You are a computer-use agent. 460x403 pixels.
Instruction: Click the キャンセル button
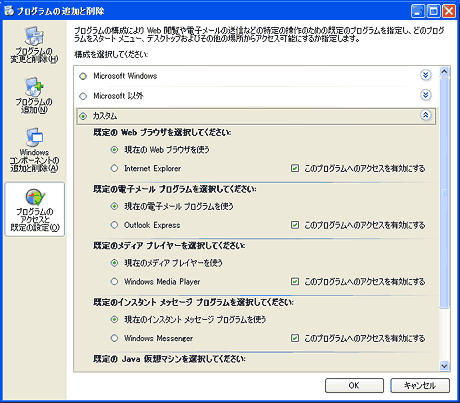tap(420, 386)
